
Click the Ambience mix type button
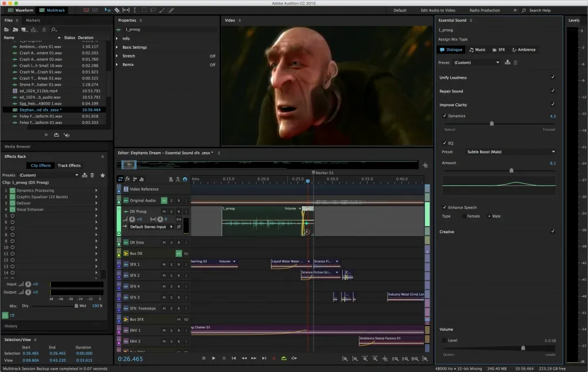point(523,49)
